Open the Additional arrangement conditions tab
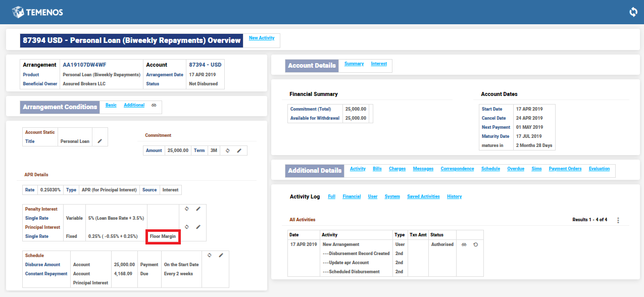 (x=134, y=105)
